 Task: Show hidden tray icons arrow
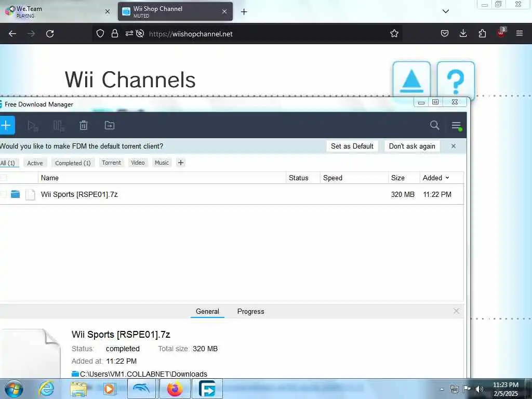(442, 389)
